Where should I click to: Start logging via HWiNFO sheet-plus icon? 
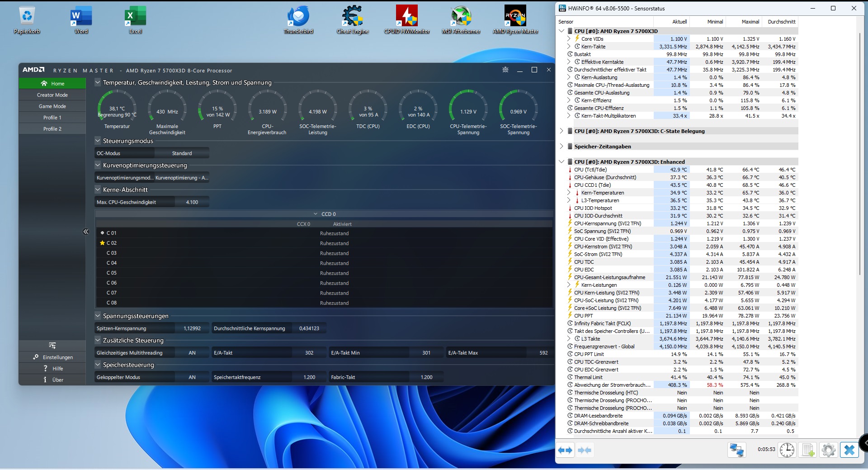pyautogui.click(x=808, y=450)
